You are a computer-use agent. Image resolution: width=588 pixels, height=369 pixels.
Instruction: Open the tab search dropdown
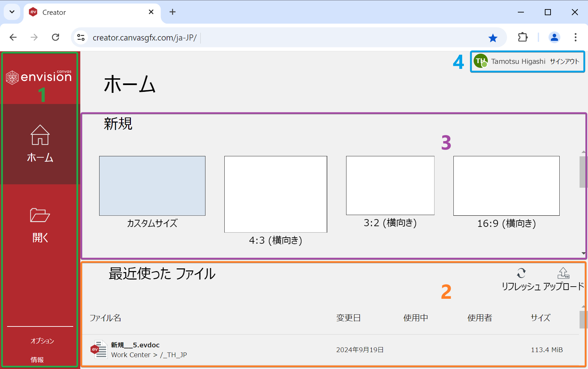coord(12,12)
